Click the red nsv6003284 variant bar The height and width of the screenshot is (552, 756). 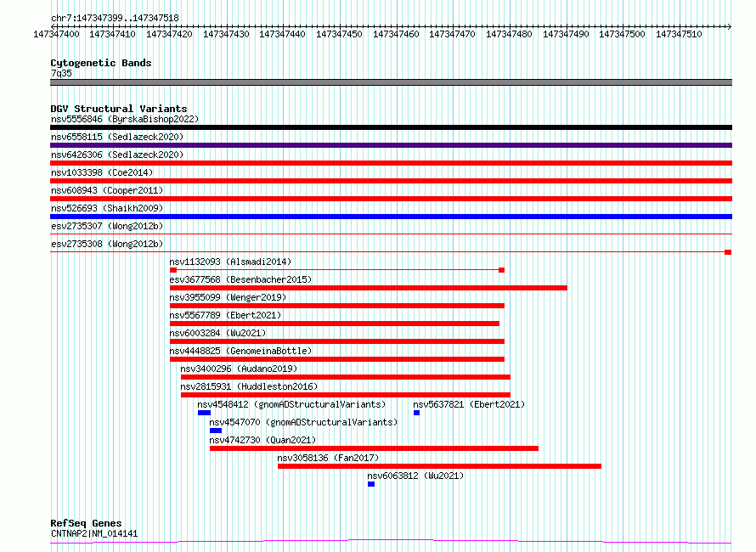click(337, 341)
